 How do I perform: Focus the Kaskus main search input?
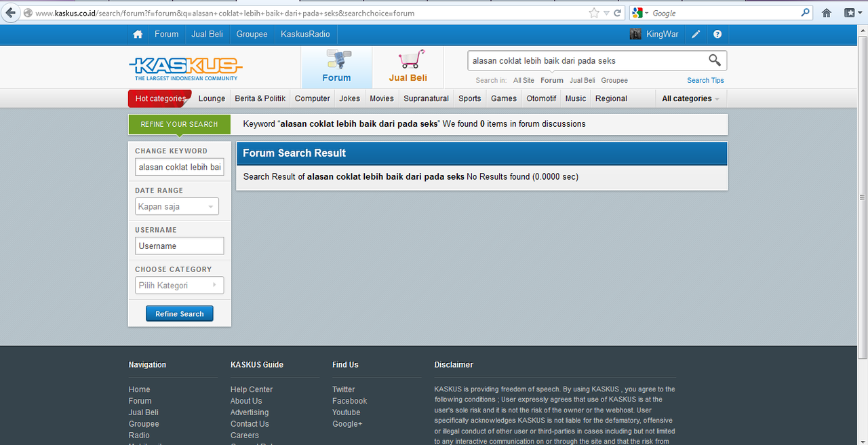click(x=587, y=60)
